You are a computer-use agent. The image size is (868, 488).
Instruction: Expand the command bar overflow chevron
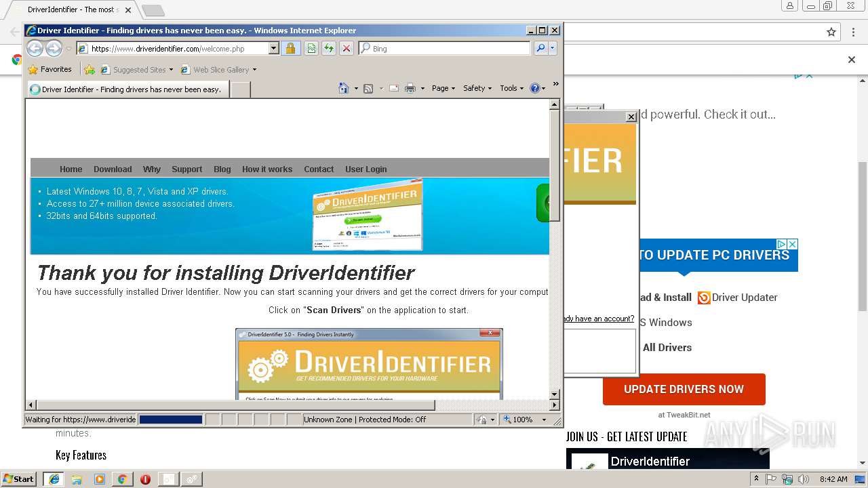(555, 84)
